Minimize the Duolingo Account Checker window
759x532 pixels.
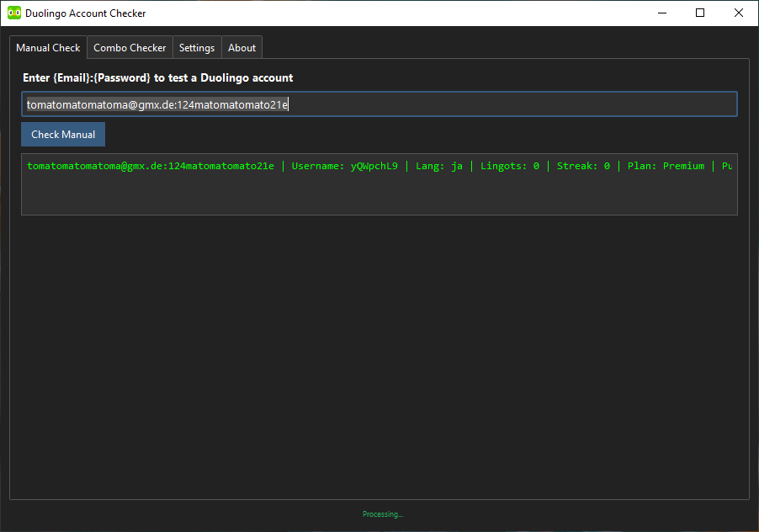[x=662, y=13]
